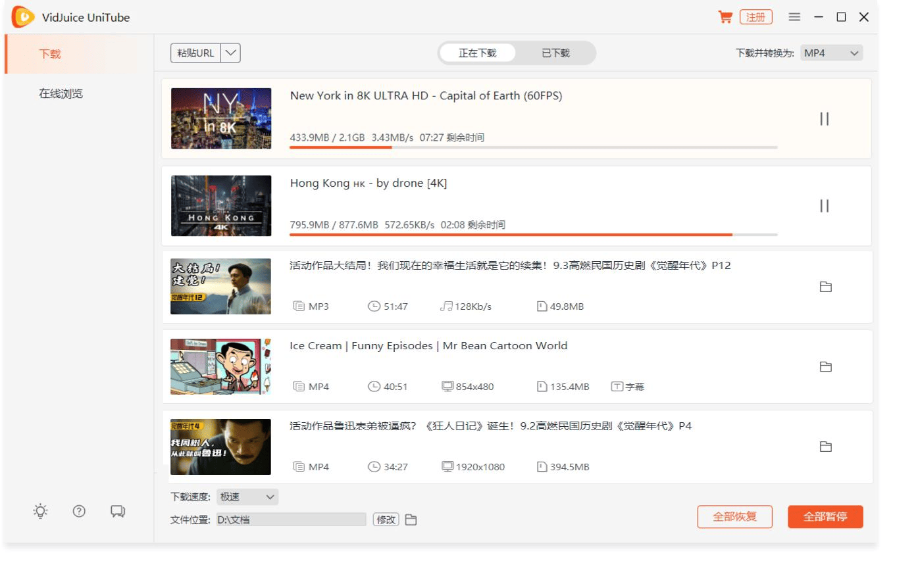Viewport: 918px width, 588px height.
Task: Open the 下载速度 speed dropdown
Action: coord(247,497)
